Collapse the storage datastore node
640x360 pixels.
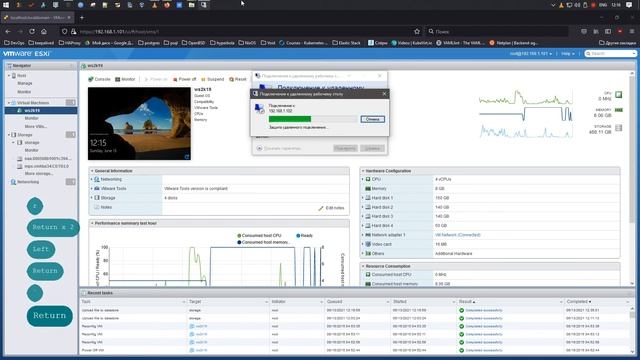point(13,142)
